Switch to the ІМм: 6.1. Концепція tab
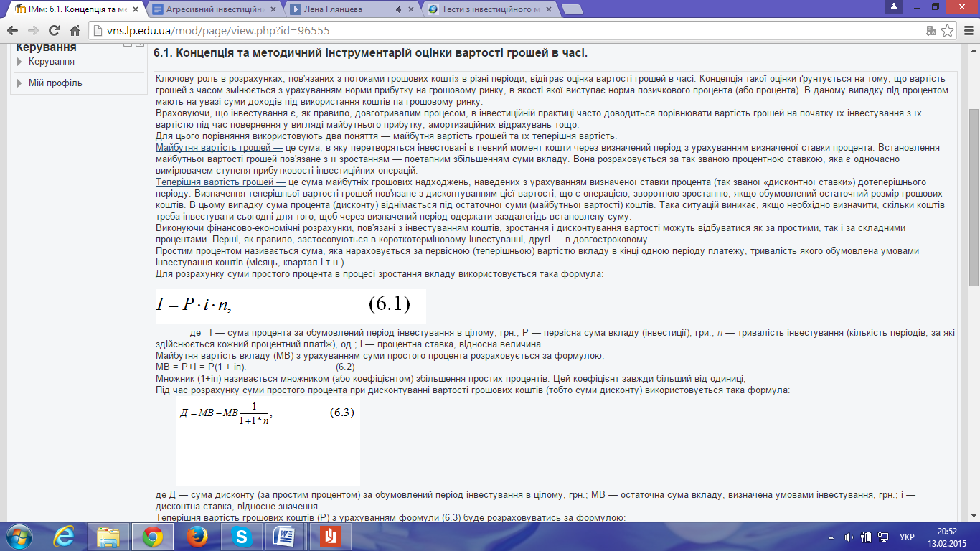Viewport: 980px width, 551px height. 74,9
